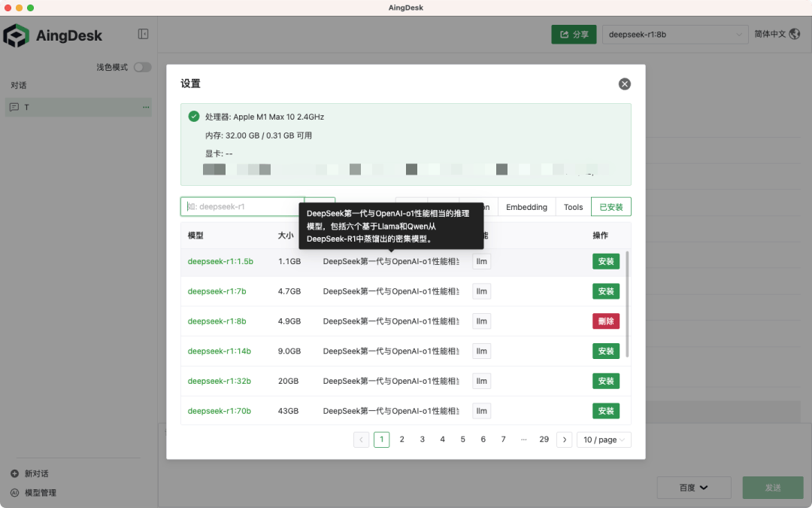Click the 1.1GB size cell

pyautogui.click(x=289, y=261)
